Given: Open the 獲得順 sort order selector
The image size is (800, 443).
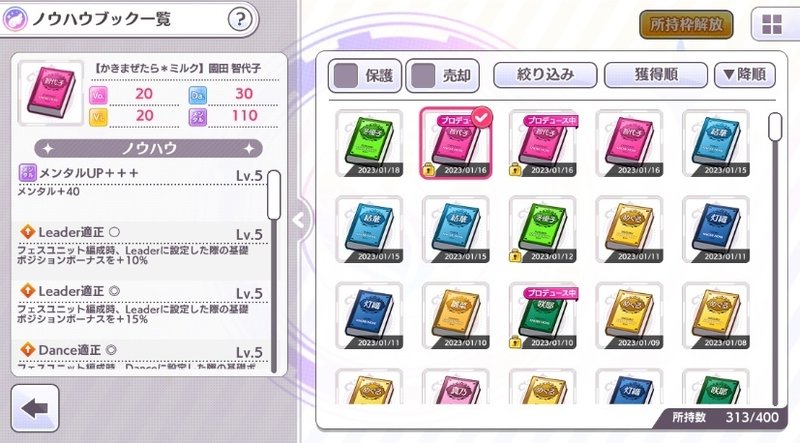Looking at the screenshot, I should (x=656, y=75).
